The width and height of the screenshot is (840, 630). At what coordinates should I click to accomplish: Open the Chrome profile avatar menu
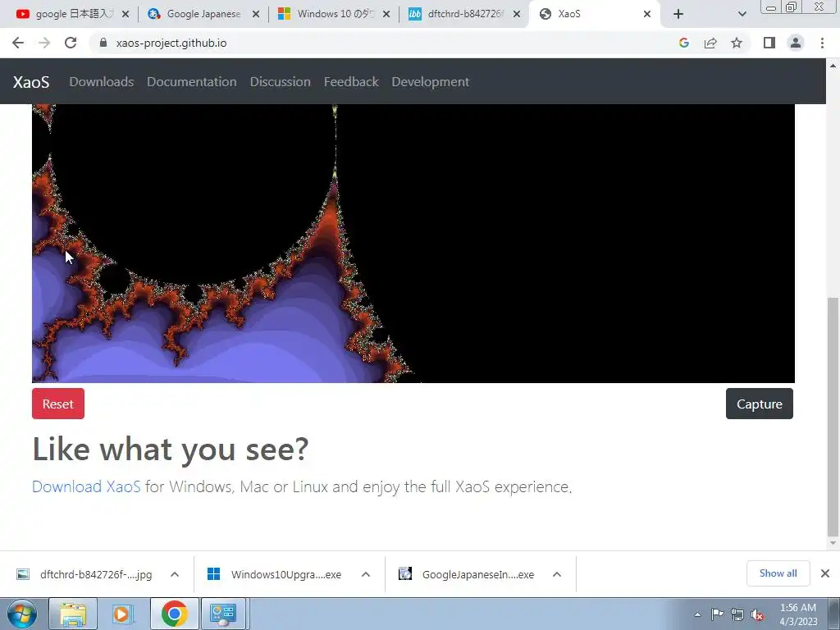[x=796, y=43]
